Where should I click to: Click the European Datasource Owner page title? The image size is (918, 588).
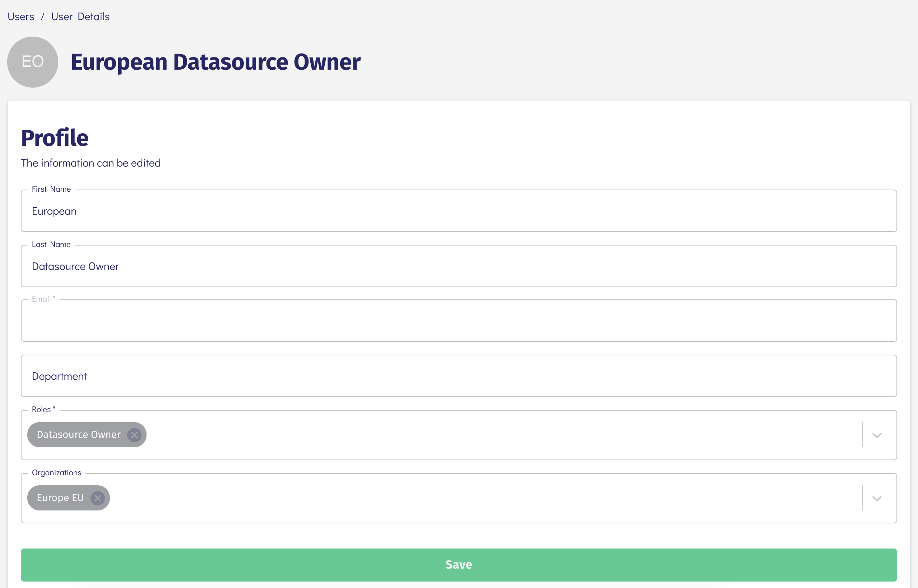[215, 62]
